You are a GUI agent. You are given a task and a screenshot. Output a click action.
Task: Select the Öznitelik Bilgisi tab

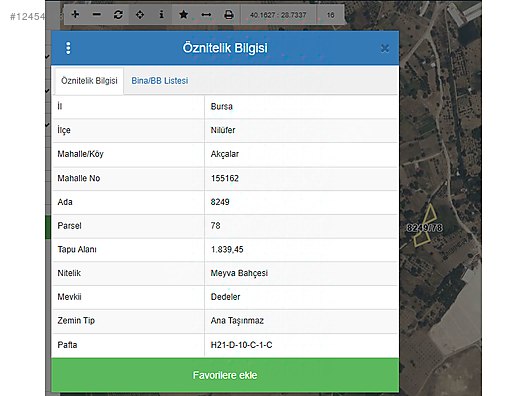click(x=89, y=81)
